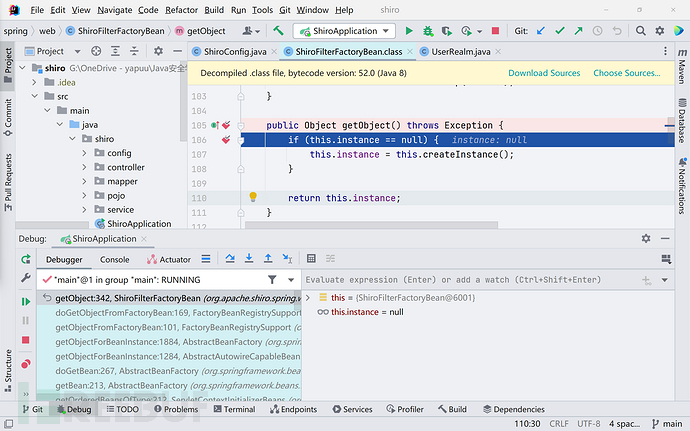
Task: Run with coverage shield icon
Action: click(447, 31)
